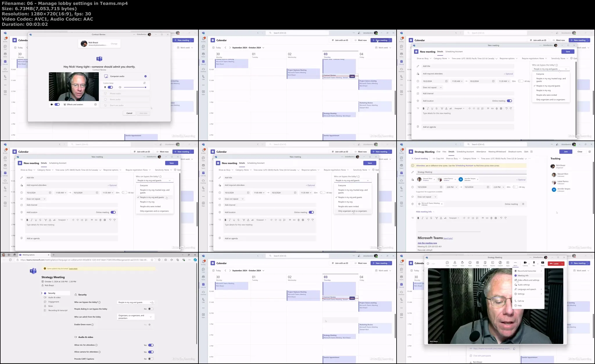Toggle Allow camera for attendees
The image size is (595, 364).
point(151,352)
